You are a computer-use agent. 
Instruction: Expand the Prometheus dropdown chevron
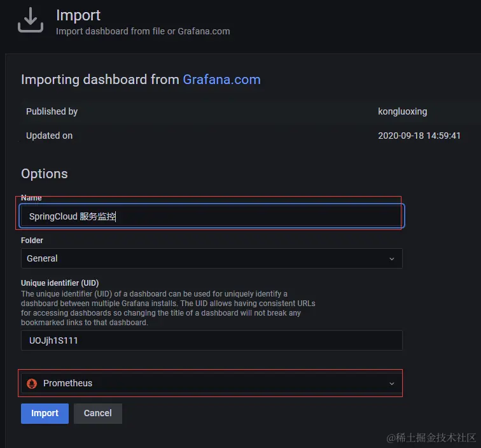(392, 384)
